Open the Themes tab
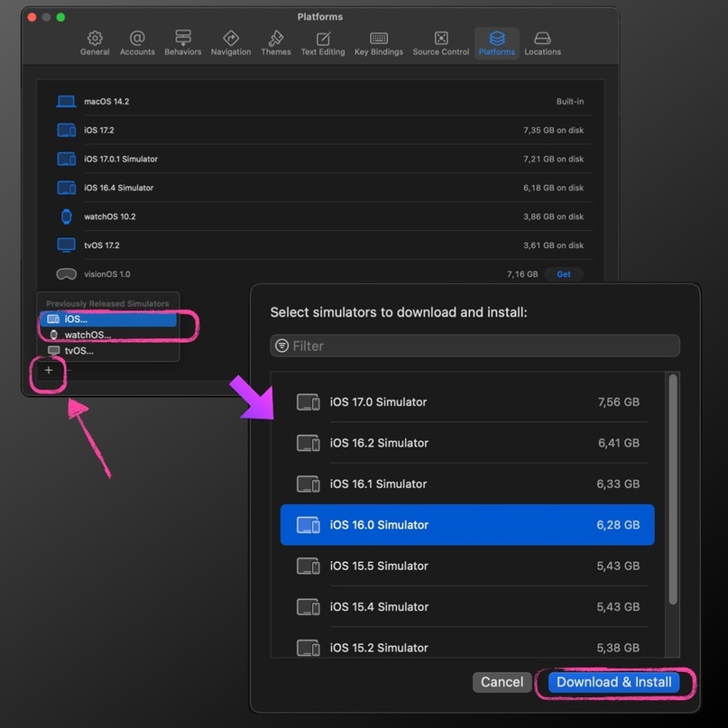The width and height of the screenshot is (728, 728). 276,43
